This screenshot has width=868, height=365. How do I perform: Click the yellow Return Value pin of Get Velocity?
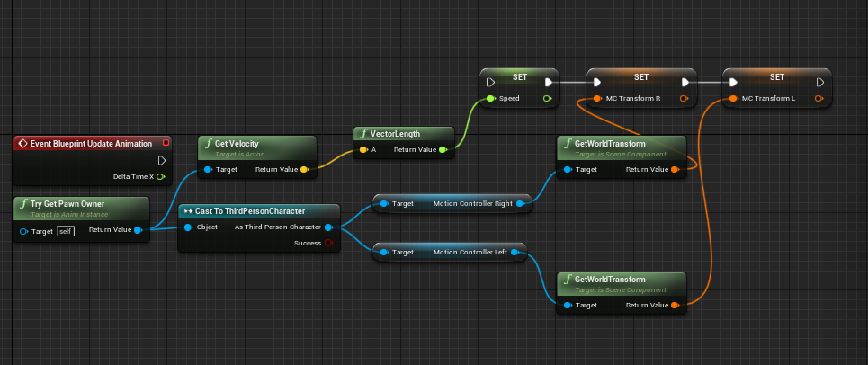click(304, 170)
